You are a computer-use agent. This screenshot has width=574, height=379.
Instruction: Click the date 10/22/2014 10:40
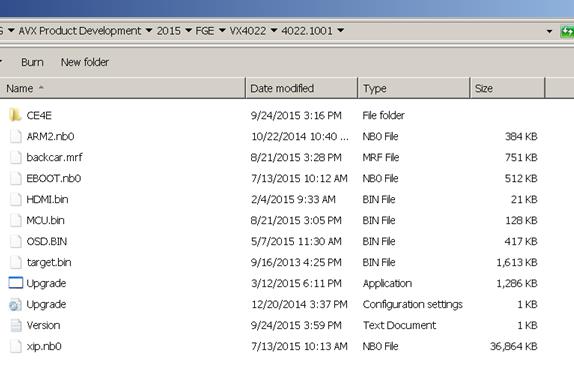pos(300,137)
